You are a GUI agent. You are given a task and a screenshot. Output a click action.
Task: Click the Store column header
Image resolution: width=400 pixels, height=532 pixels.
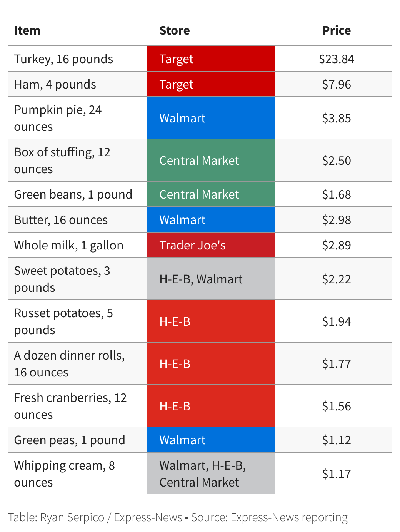click(175, 30)
